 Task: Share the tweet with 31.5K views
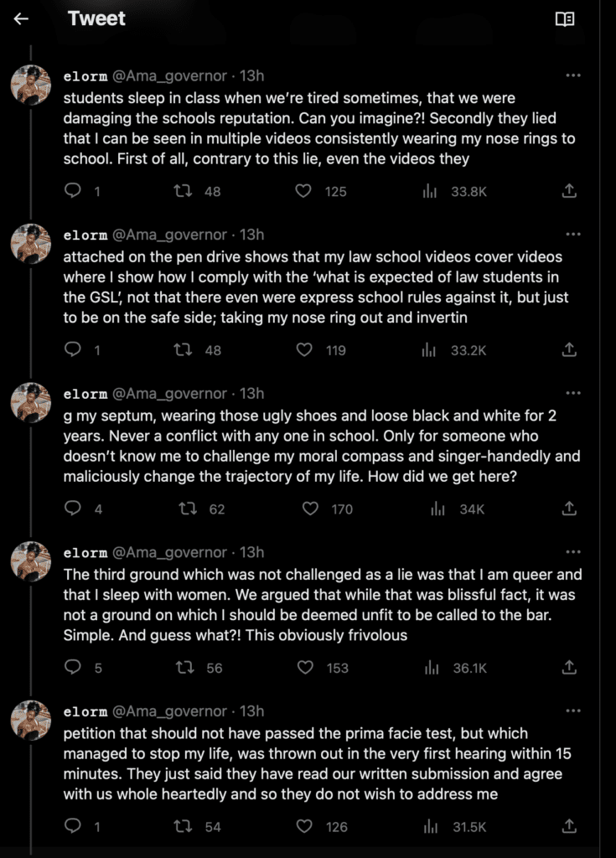pos(569,827)
